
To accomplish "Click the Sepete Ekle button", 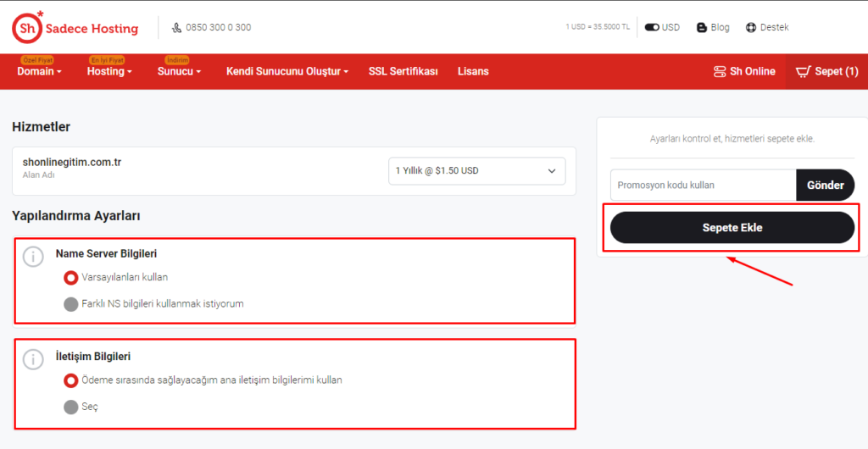I will [x=732, y=227].
